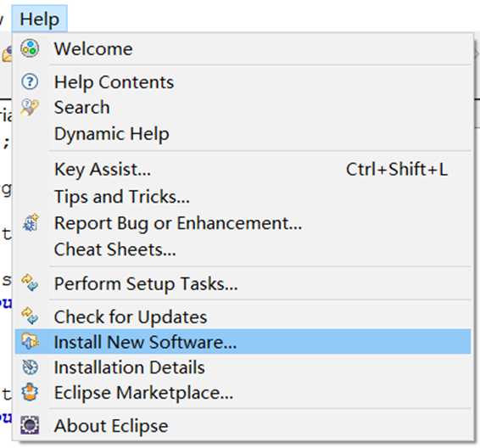Screen dimensions: 480x448
Task: Choose Tips and Tricks... entry
Action: 243,196
